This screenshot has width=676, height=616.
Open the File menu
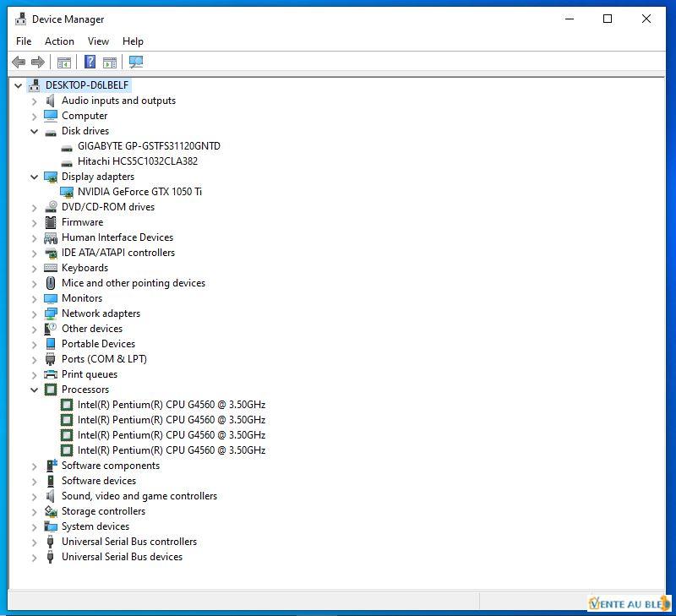(x=24, y=41)
